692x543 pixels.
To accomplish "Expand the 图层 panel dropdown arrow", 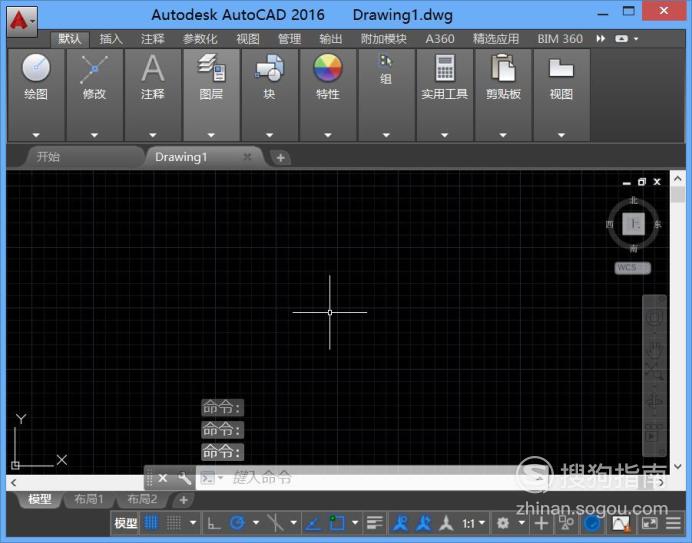I will [x=211, y=135].
